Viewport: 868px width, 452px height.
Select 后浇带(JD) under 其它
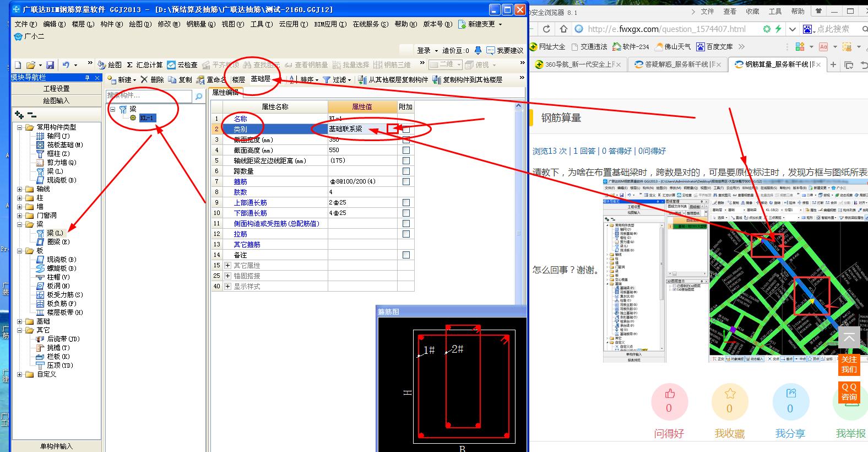[58, 339]
